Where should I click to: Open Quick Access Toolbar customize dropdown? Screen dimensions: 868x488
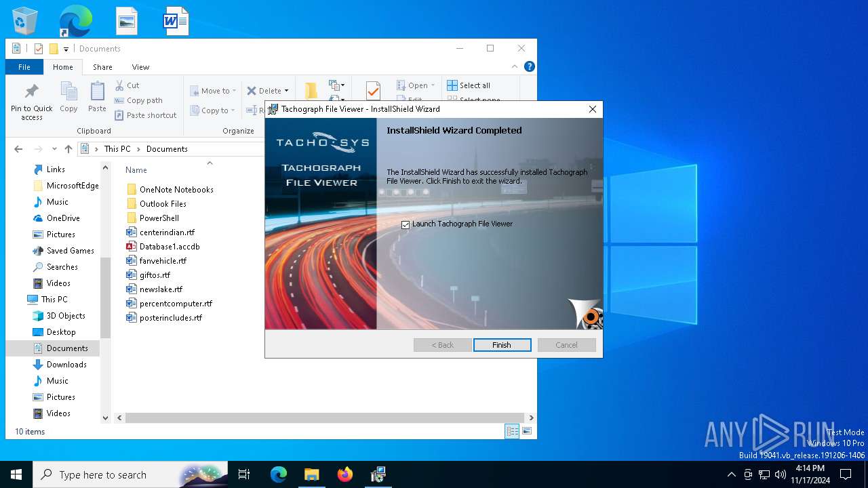(x=66, y=49)
